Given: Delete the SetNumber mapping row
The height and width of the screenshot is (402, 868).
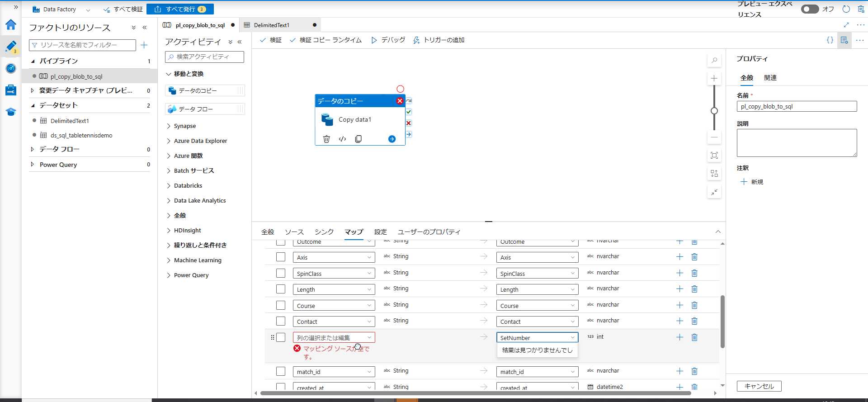Looking at the screenshot, I should (694, 337).
